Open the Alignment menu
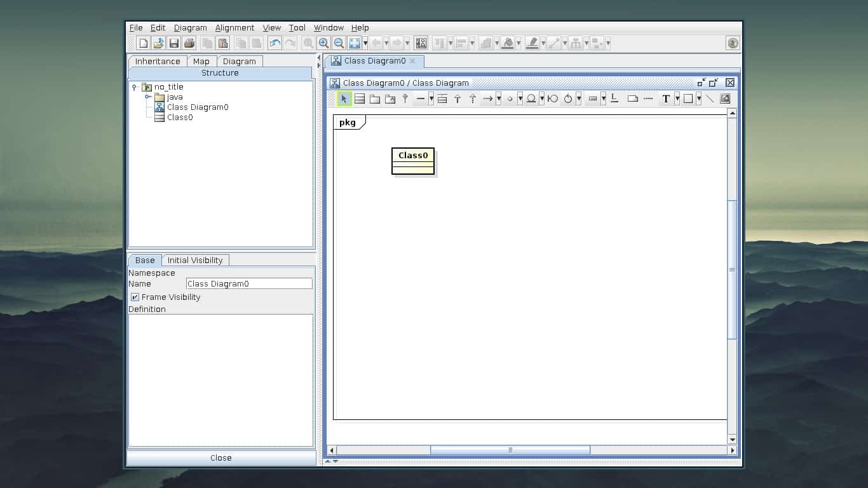This screenshot has width=868, height=488. pyautogui.click(x=234, y=28)
